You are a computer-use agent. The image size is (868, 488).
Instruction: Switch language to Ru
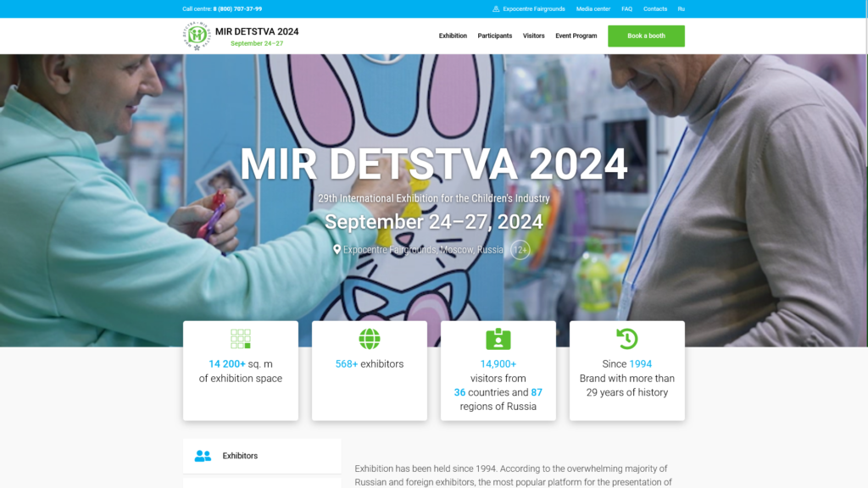(681, 8)
